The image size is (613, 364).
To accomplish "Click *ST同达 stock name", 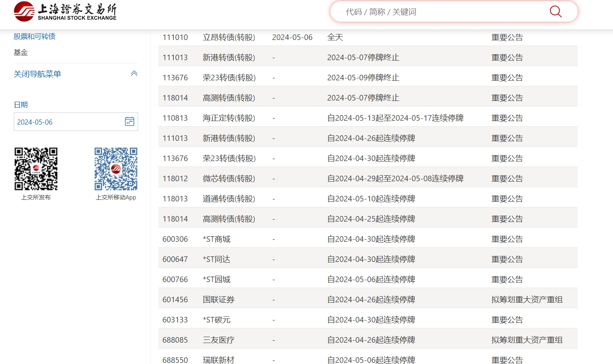I will coord(216,259).
